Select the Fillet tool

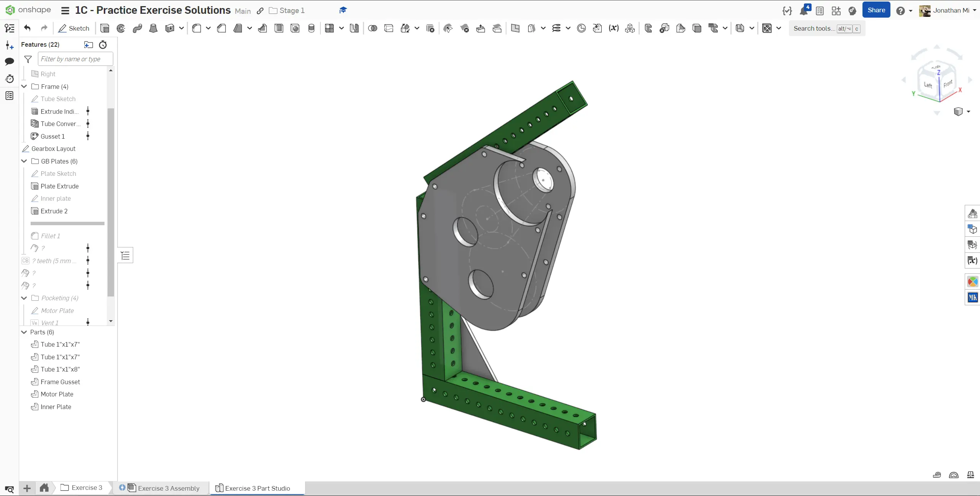tap(197, 28)
